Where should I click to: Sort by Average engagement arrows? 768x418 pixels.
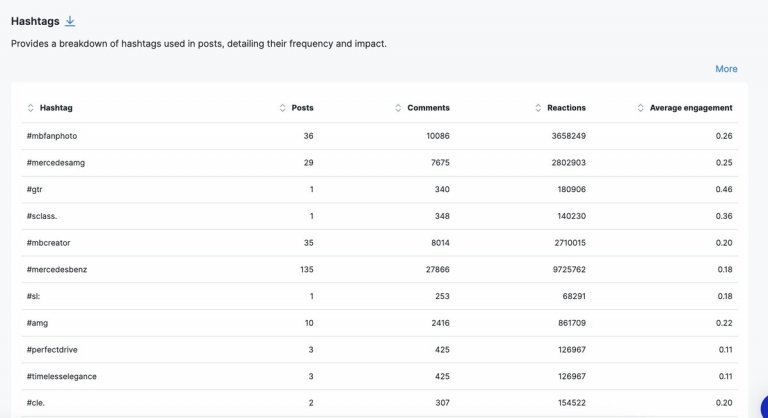640,108
